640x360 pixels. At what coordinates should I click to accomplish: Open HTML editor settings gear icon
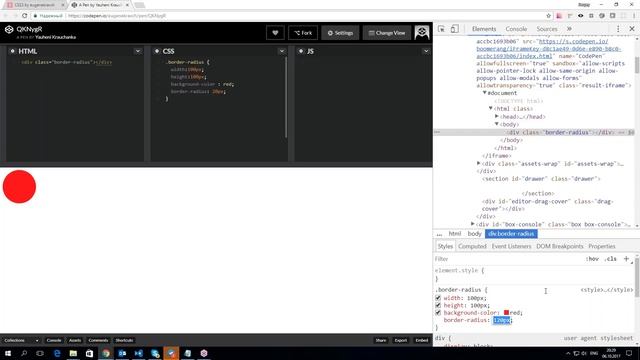point(12,51)
